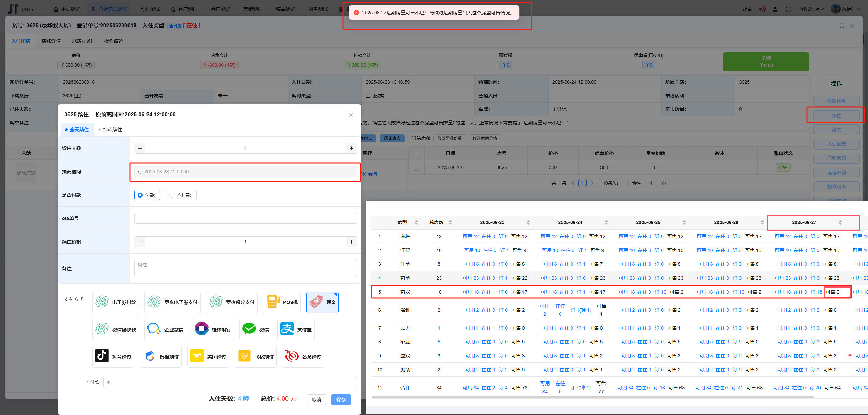Image resolution: width=868 pixels, height=415 pixels.
Task: Click the 取消 cancel button
Action: pyautogui.click(x=316, y=399)
